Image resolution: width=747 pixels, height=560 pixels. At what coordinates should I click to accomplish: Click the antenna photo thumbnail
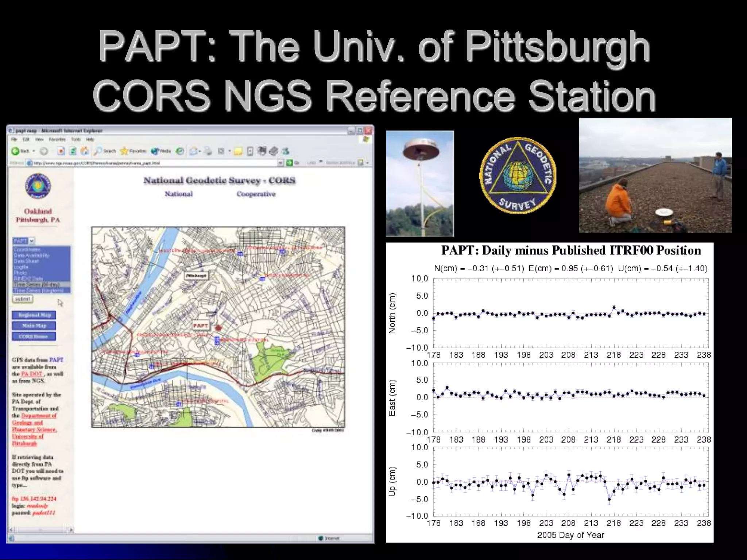(x=420, y=183)
